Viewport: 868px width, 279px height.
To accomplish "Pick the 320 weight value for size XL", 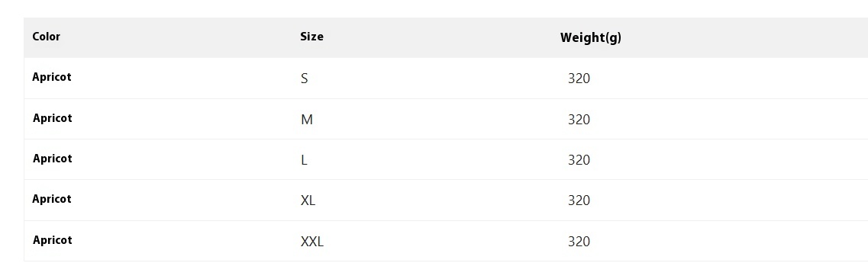I will point(579,200).
